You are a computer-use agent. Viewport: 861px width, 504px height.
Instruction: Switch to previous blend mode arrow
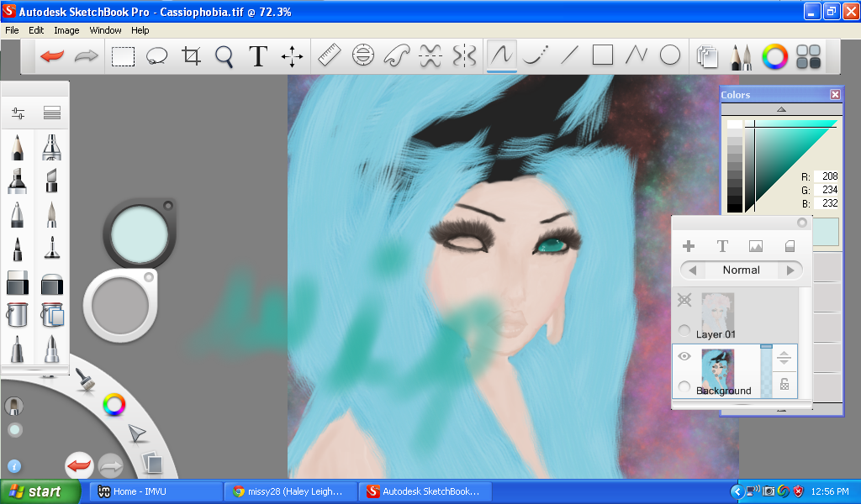(693, 270)
